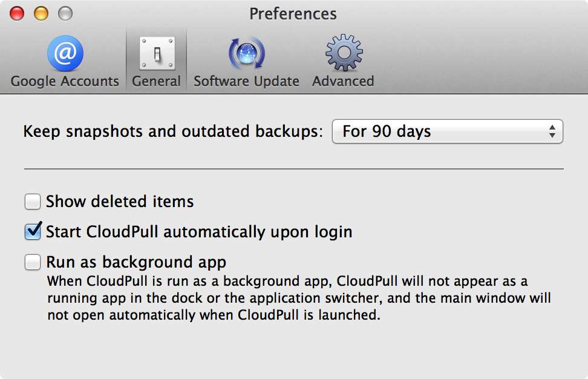Click the gray zoom window button

65,13
